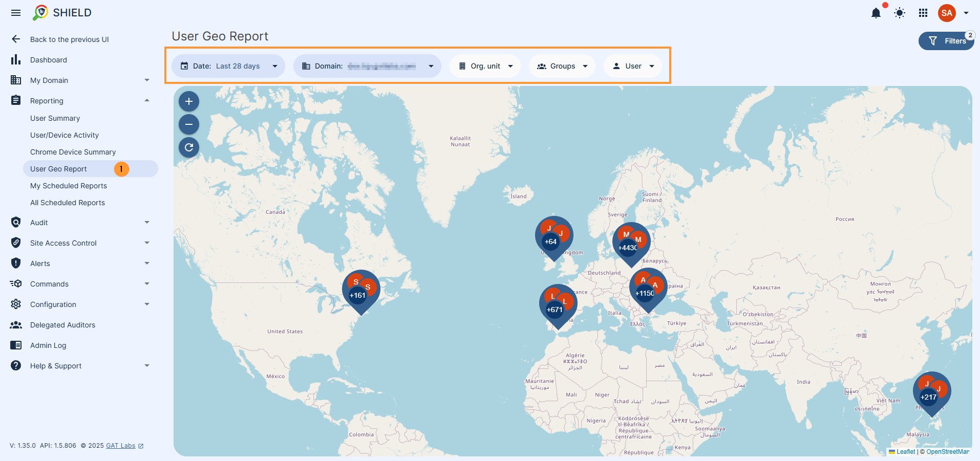The height and width of the screenshot is (461, 980).
Task: Open the notifications bell
Action: [x=876, y=13]
